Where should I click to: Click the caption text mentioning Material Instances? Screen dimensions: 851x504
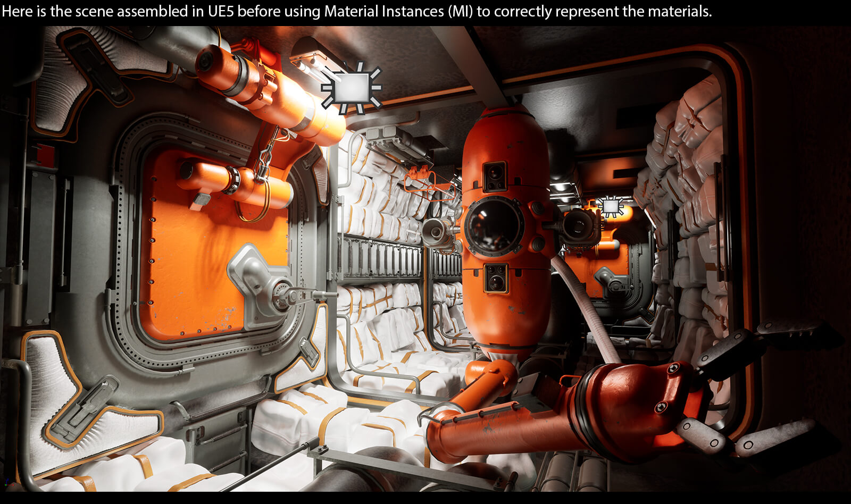356,11
